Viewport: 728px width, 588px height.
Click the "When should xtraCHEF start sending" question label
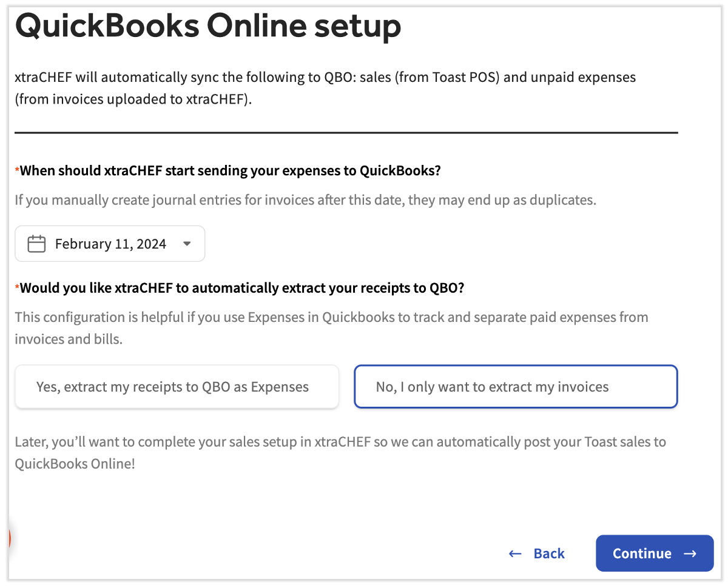coord(231,171)
